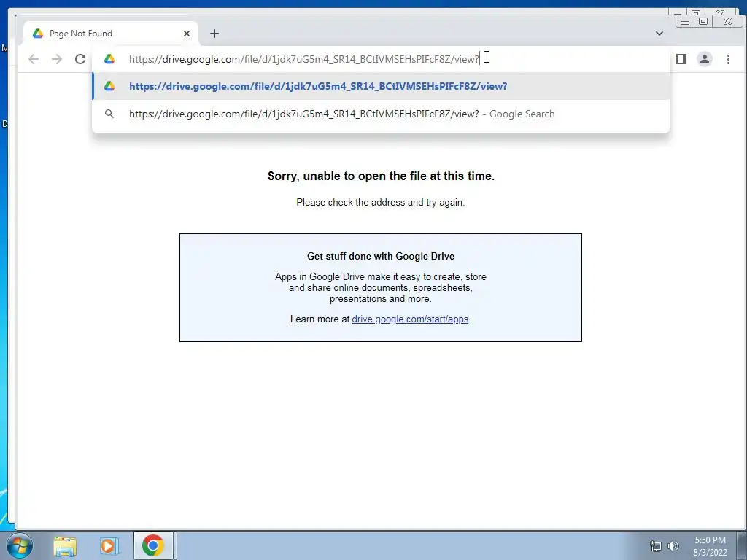The height and width of the screenshot is (560, 747).
Task: Click 'Sorry, unable to open the file' heading
Action: [x=381, y=176]
